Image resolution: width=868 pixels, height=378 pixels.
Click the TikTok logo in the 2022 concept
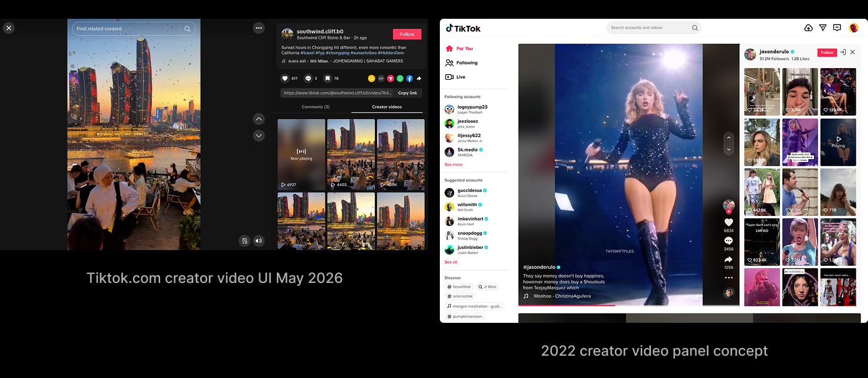[463, 28]
